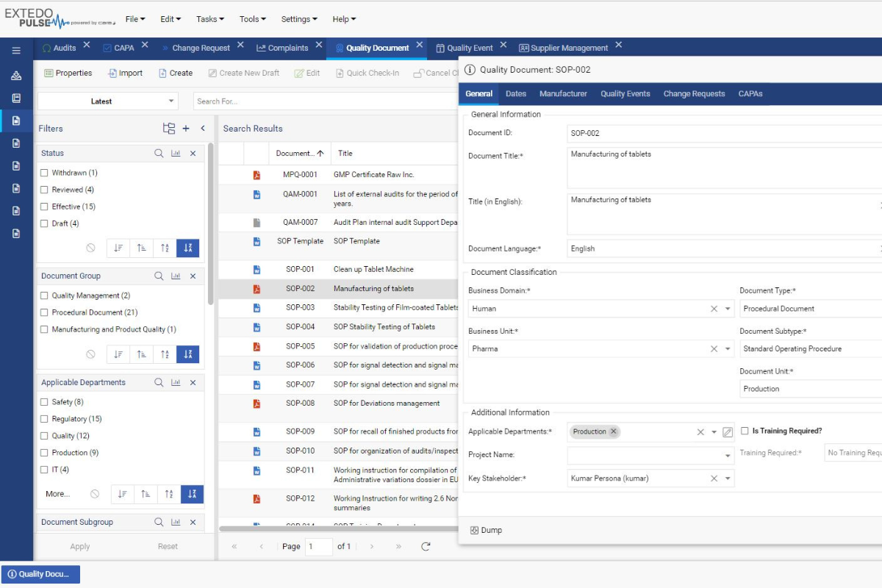Close the Status filter panel

click(193, 154)
